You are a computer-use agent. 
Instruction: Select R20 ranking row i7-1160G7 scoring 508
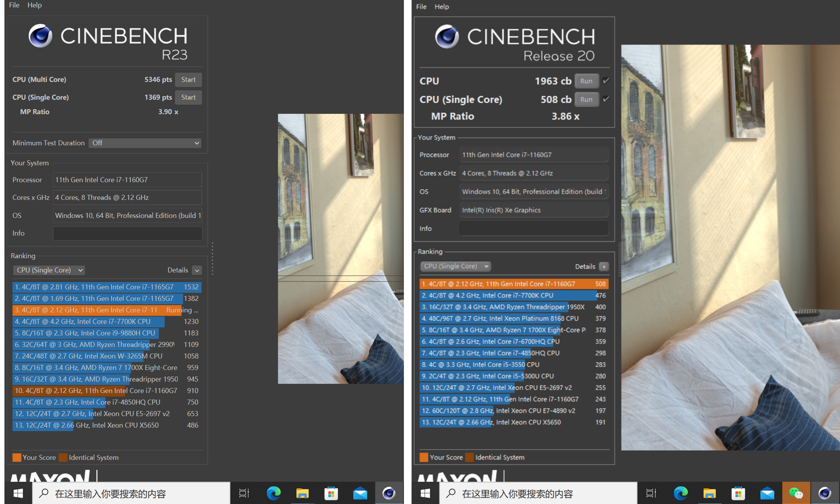tap(514, 284)
